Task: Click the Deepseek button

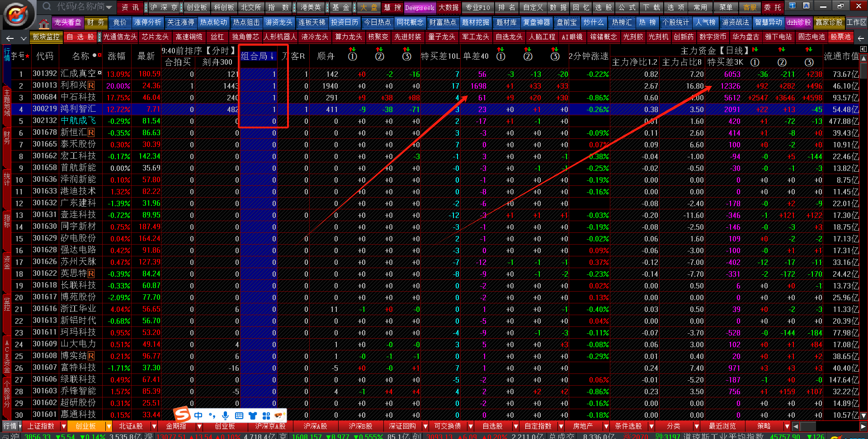Action: coord(419,8)
